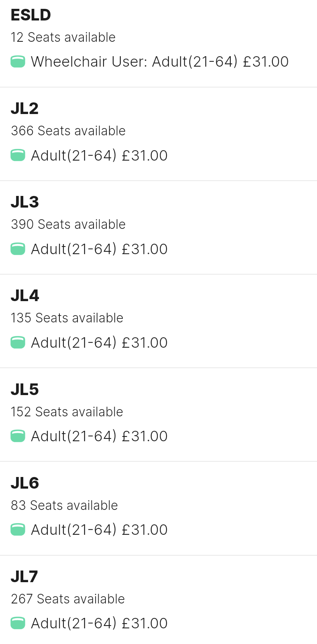The width and height of the screenshot is (317, 644).
Task: Select Adult(21-64) £31.00 in JL7
Action: click(x=99, y=623)
